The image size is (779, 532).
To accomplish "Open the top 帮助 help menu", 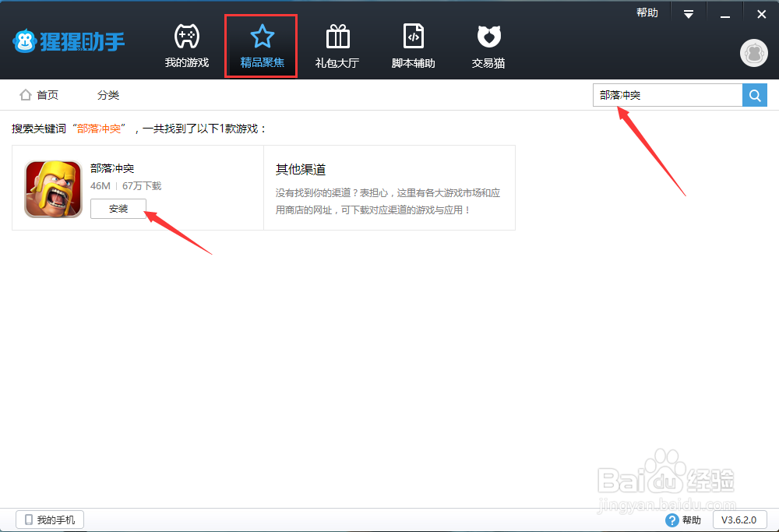I will [647, 12].
